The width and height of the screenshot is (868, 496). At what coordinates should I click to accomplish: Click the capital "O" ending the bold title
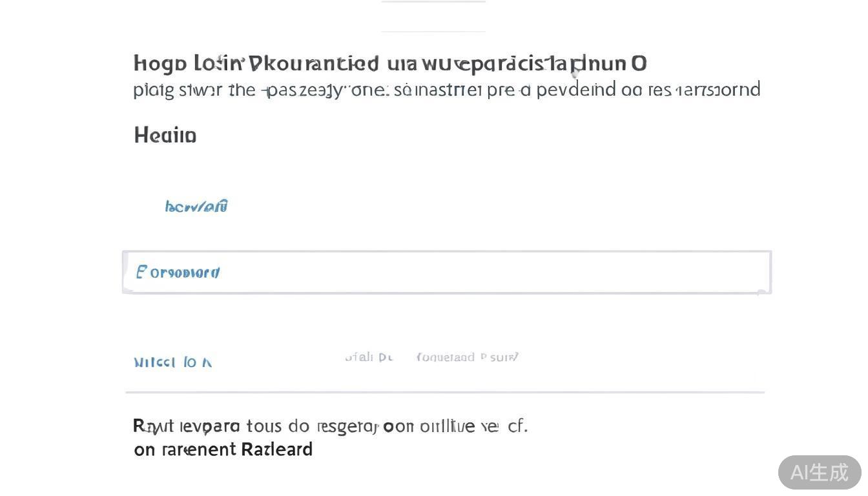(x=639, y=63)
